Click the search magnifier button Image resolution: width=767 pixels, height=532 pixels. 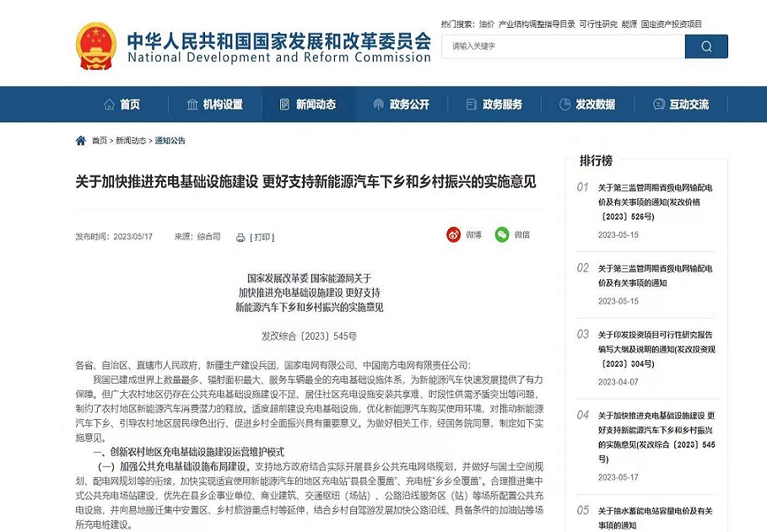pyautogui.click(x=706, y=46)
